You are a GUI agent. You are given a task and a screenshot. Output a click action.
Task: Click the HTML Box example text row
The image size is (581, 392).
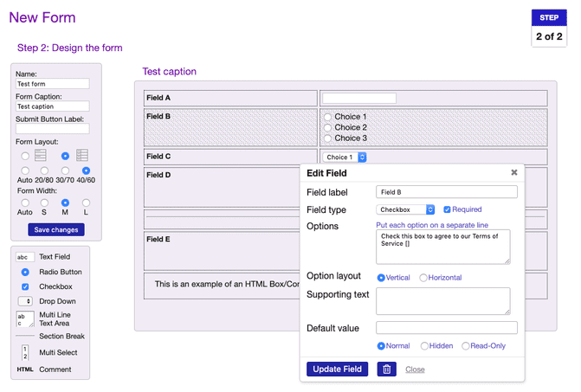(222, 286)
